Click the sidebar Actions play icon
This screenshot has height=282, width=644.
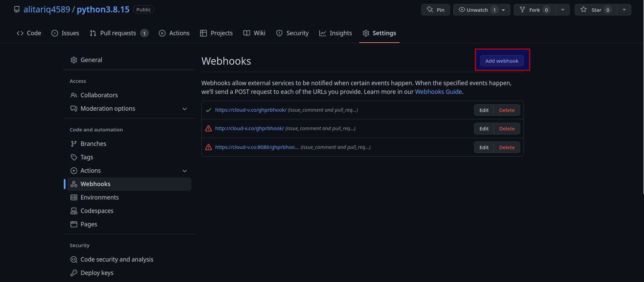coord(74,171)
